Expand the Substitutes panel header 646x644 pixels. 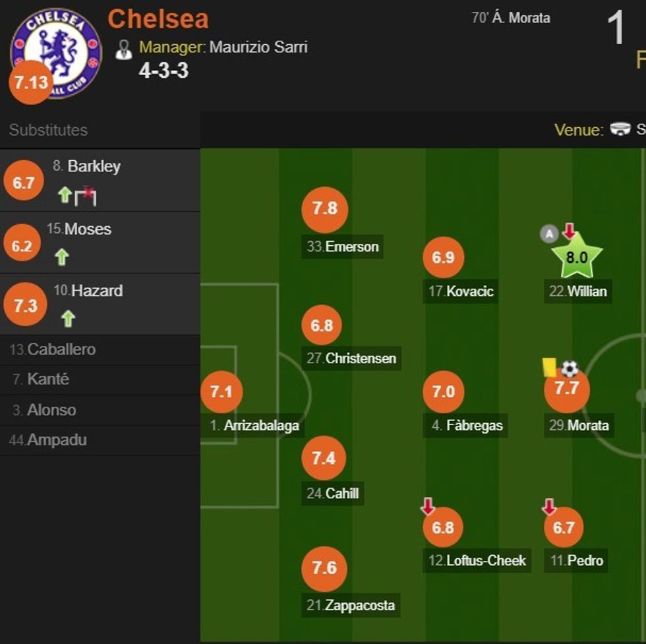(x=46, y=131)
